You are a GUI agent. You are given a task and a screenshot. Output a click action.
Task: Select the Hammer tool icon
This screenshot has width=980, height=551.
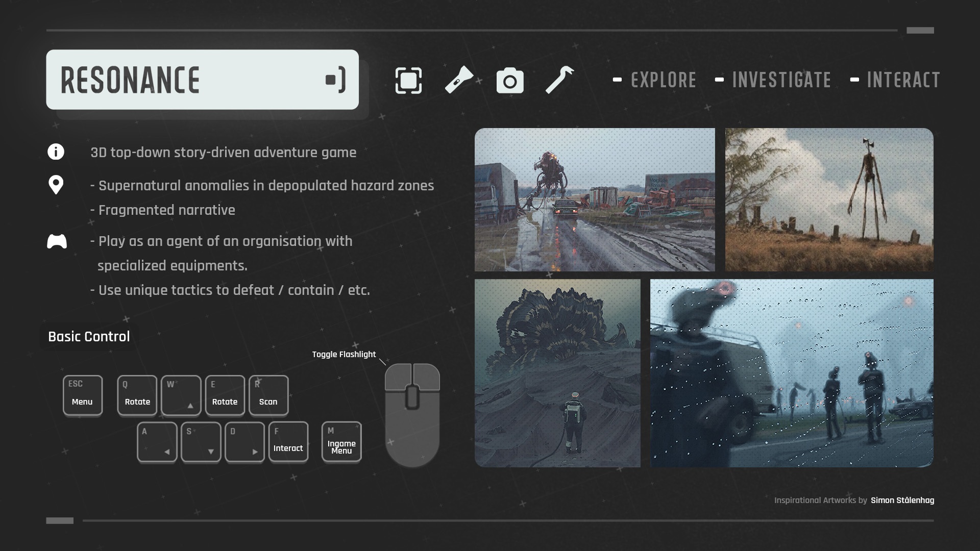(560, 80)
